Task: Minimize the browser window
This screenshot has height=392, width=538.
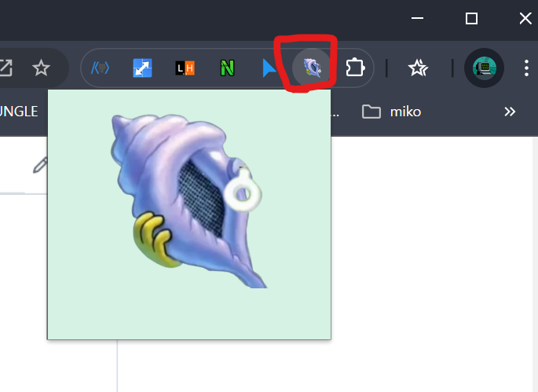Action: pyautogui.click(x=417, y=18)
